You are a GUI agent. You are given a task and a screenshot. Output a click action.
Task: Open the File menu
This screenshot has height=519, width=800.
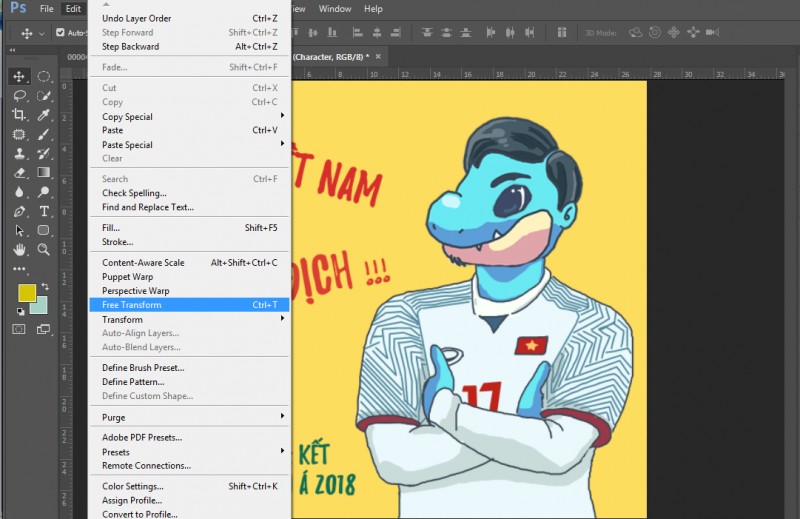pos(46,9)
